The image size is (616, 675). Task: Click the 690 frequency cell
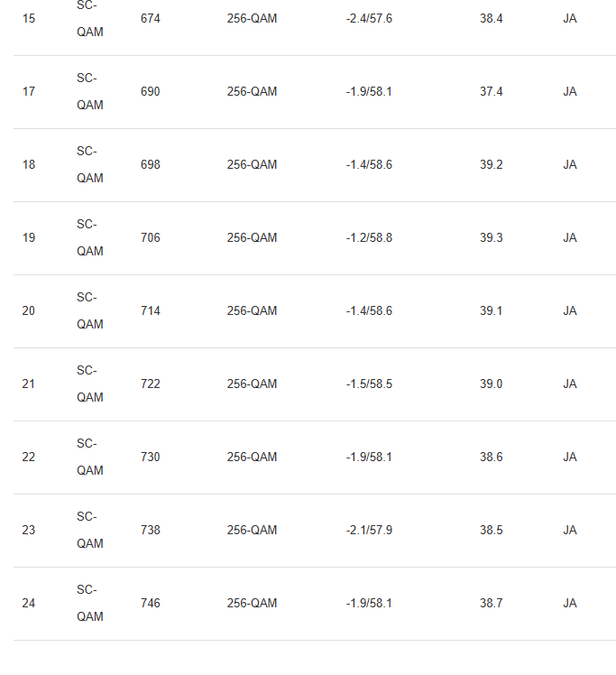click(x=151, y=92)
